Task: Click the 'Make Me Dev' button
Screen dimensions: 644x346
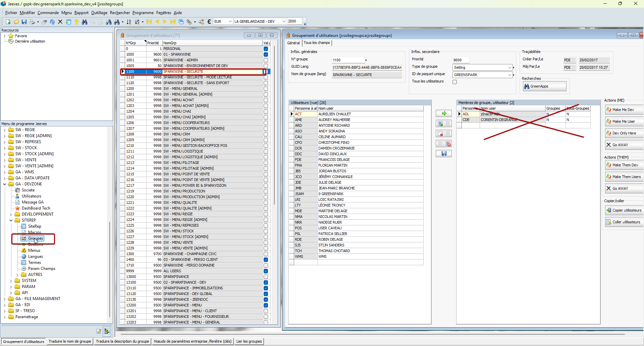Action: 623,110
